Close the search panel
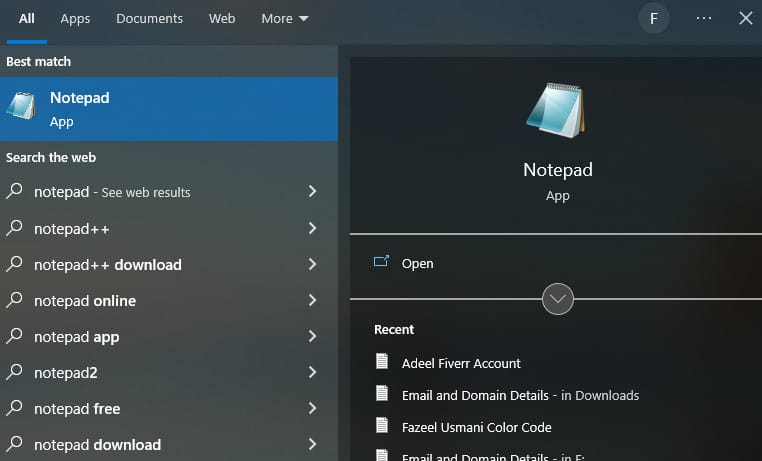The height and width of the screenshot is (461, 762). tap(745, 18)
